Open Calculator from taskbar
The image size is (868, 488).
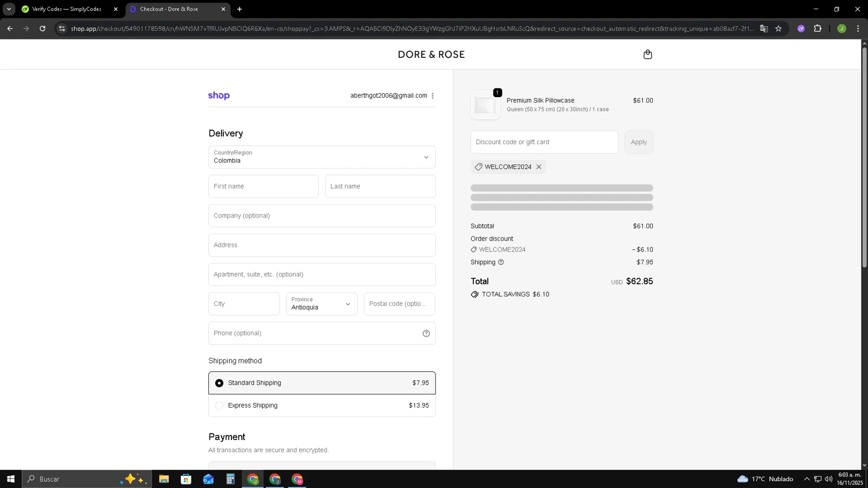click(x=230, y=479)
